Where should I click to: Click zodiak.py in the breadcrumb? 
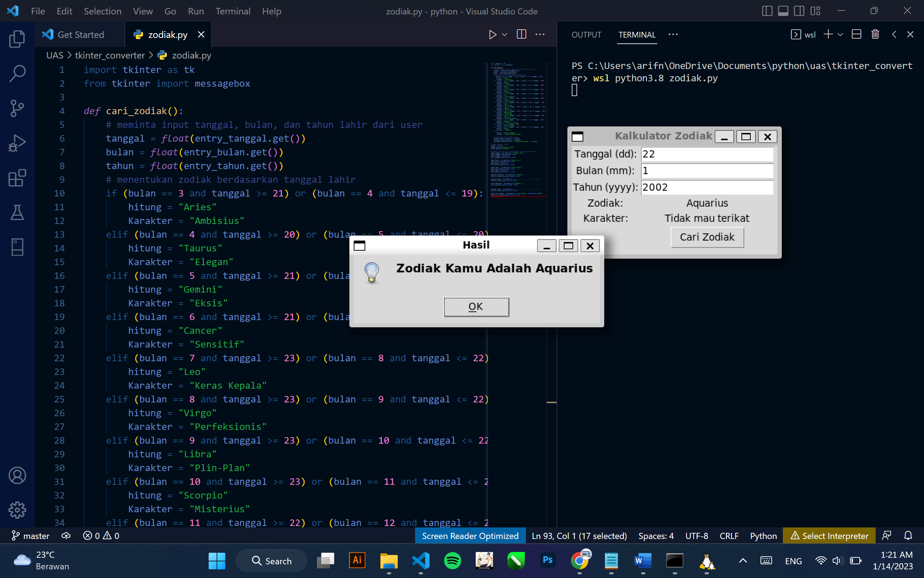click(x=191, y=55)
